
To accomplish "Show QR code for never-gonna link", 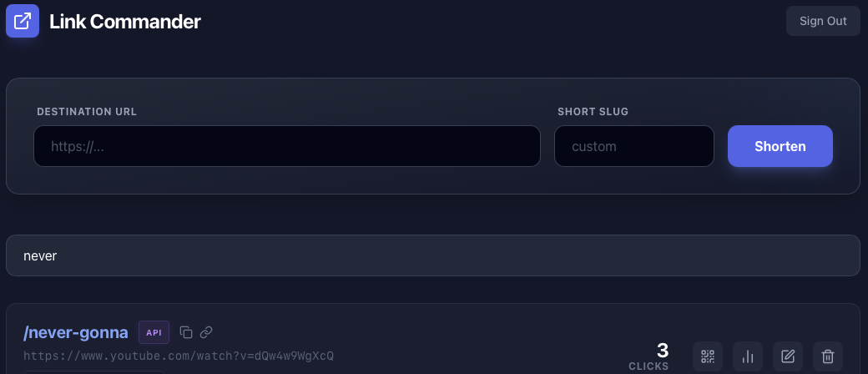I will coord(707,356).
